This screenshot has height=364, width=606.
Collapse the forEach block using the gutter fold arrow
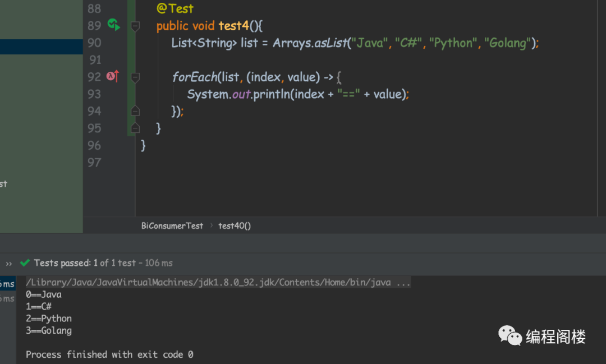tap(134, 76)
